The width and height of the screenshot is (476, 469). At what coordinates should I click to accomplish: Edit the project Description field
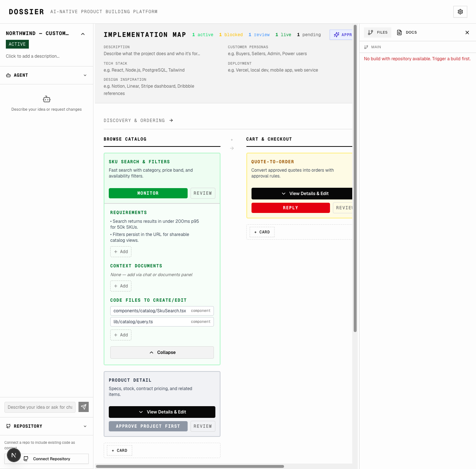(x=152, y=54)
